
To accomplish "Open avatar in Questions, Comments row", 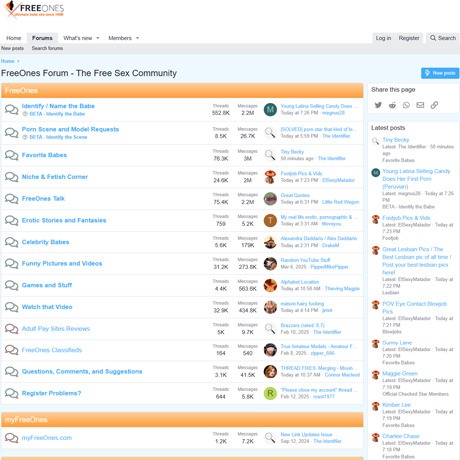I will (x=270, y=371).
